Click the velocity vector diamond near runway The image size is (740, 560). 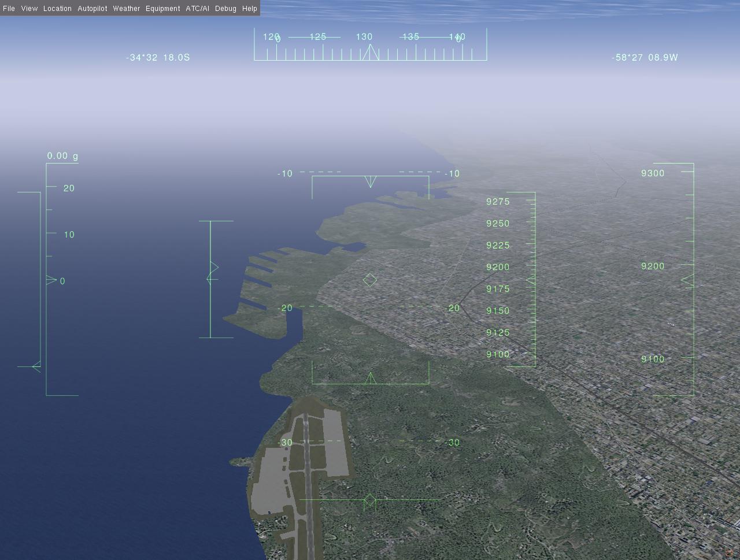coord(370,500)
